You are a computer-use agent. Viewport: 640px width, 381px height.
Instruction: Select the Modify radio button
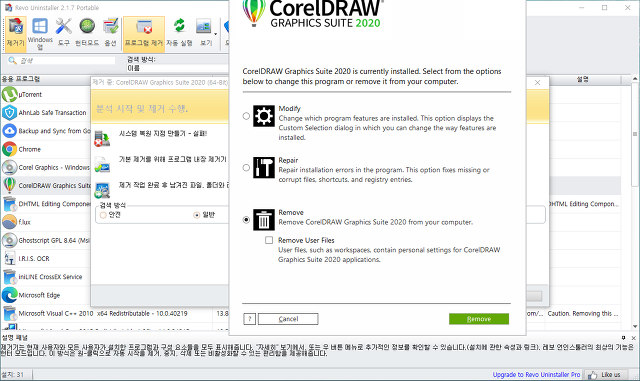[246, 116]
